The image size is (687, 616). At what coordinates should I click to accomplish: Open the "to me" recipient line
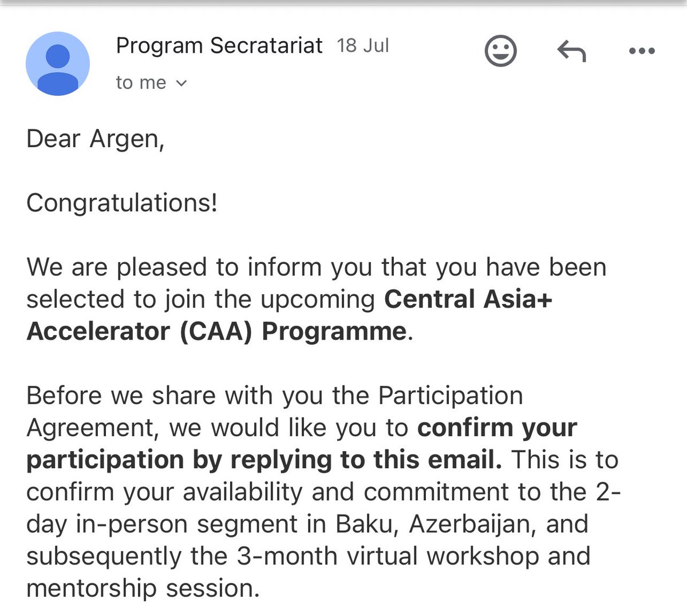click(x=151, y=83)
